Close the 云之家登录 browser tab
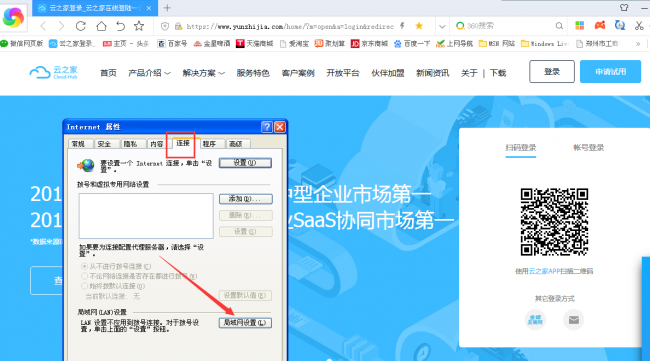The image size is (650, 361). tap(149, 8)
